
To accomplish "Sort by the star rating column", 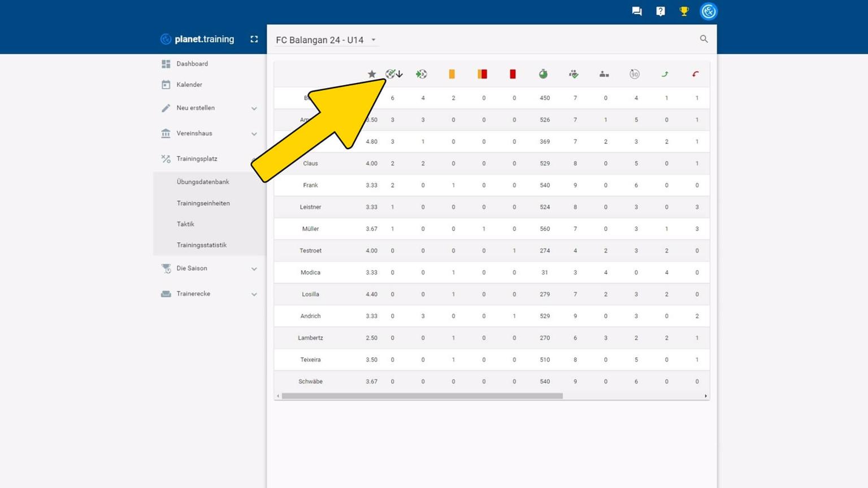I will [371, 74].
